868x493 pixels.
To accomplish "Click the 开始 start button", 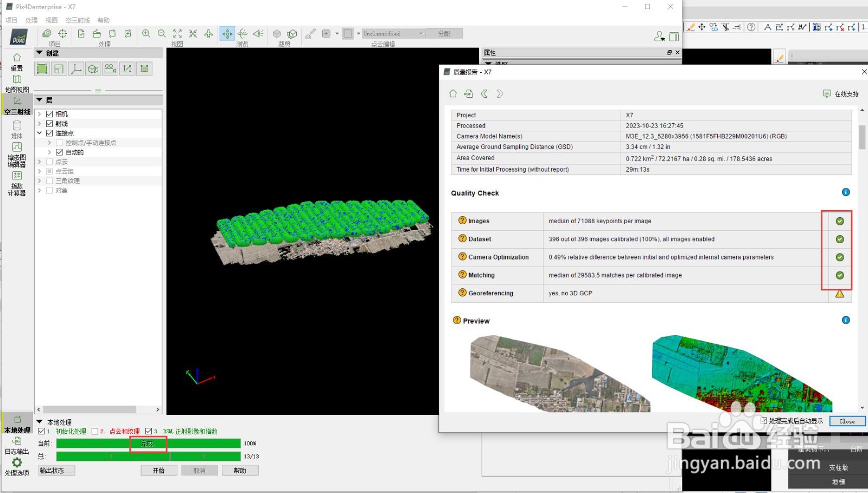I will [159, 470].
